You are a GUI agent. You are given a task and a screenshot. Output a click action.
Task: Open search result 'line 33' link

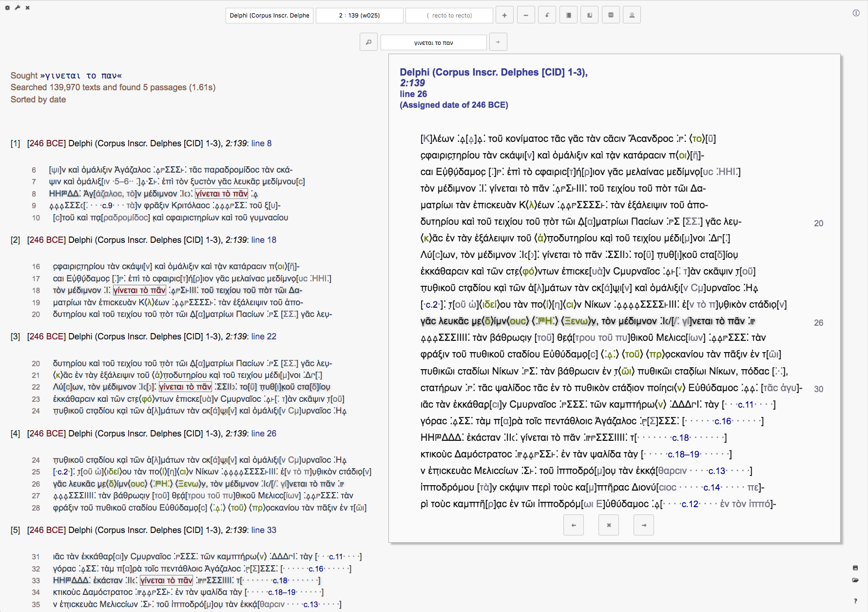click(264, 530)
